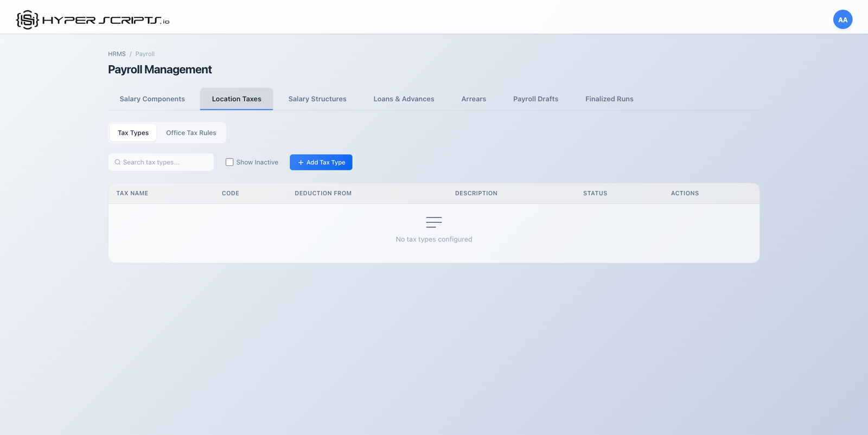Viewport: 868px width, 435px height.
Task: Click the empty-state list icon
Action: [433, 222]
